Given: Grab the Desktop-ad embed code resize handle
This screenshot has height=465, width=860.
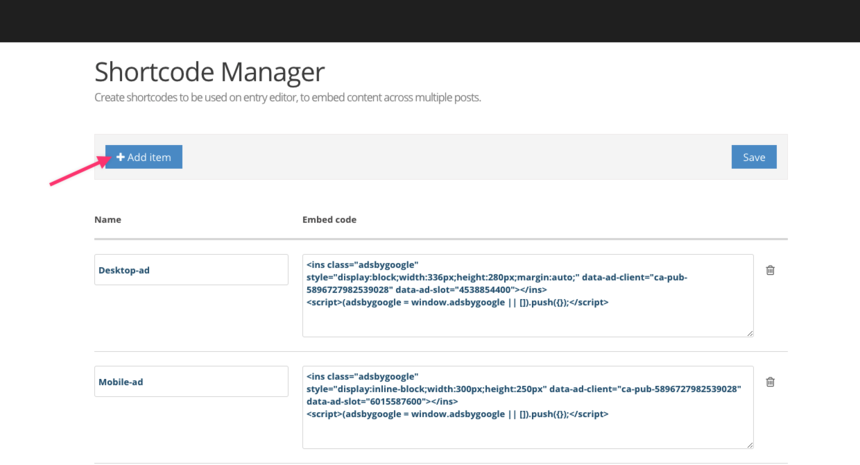Looking at the screenshot, I should point(749,332).
